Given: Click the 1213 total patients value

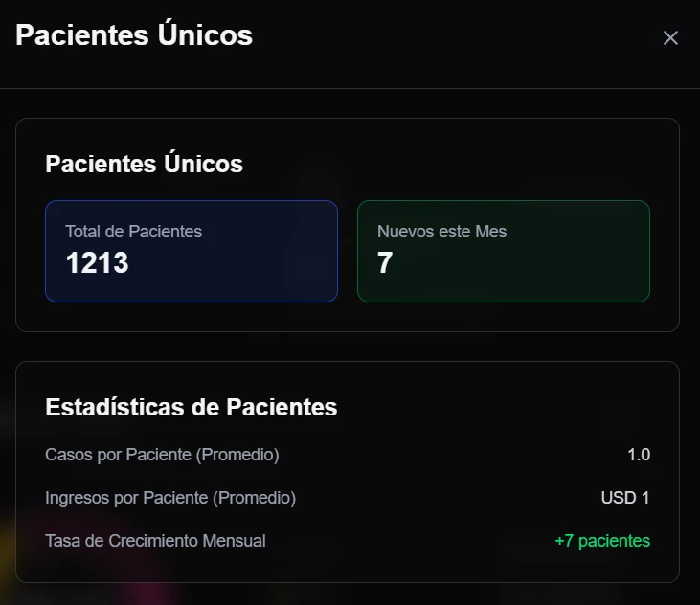Looking at the screenshot, I should coord(97,263).
